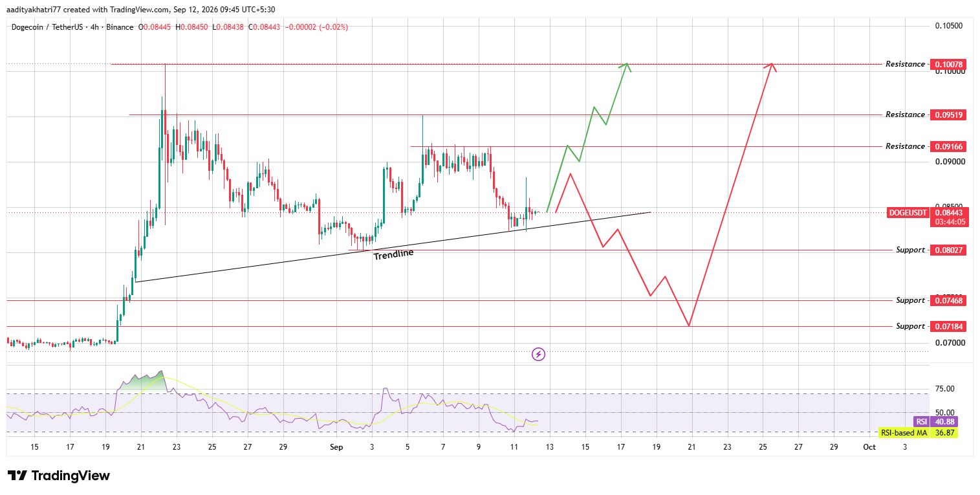Click the 0.07468 support price tag
Viewport: 980px width, 495px height.
pos(950,300)
